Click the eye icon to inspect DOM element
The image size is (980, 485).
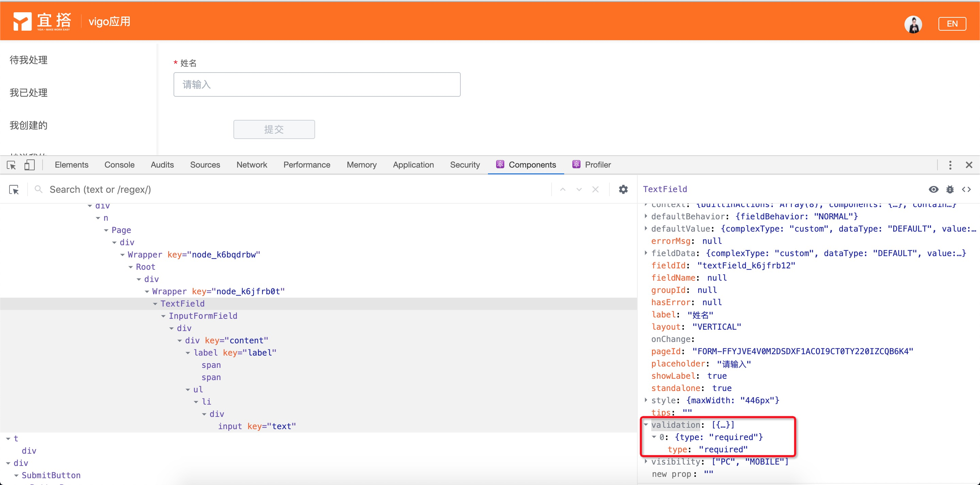point(933,189)
